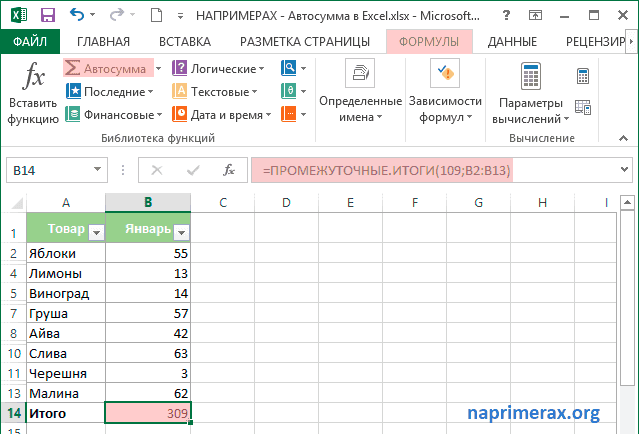Open the Логические functions list
Viewport: 639px width, 434px height.
click(x=219, y=68)
